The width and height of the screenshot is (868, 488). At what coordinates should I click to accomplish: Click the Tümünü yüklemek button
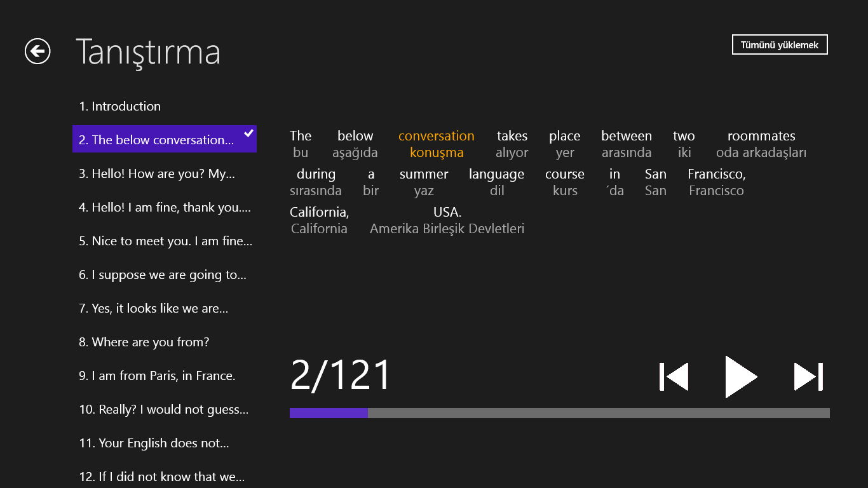(x=780, y=45)
